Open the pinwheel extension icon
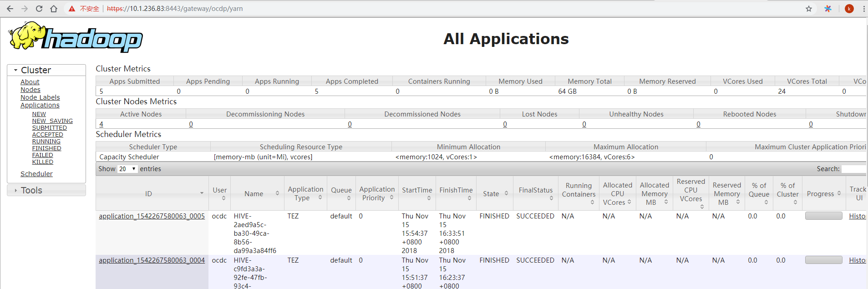The image size is (868, 289). coord(828,9)
